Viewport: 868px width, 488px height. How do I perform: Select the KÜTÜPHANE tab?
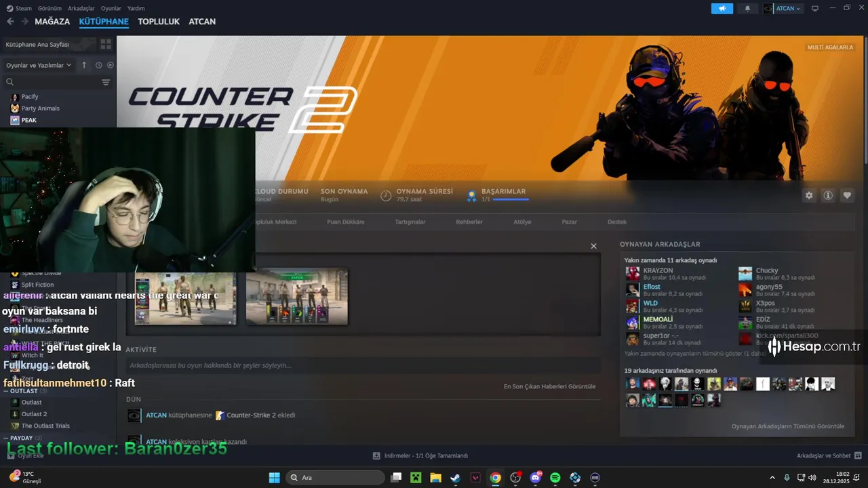click(x=104, y=22)
